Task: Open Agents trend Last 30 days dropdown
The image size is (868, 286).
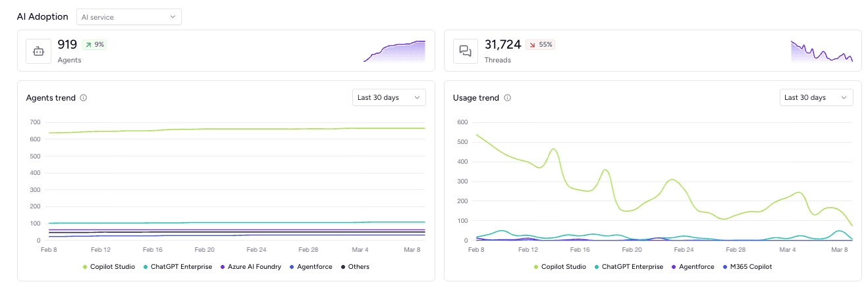Action: [389, 97]
